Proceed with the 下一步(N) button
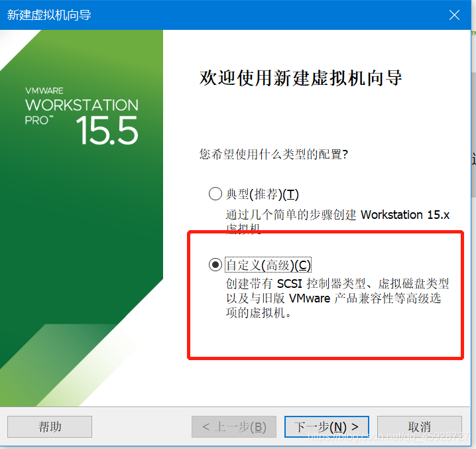 tap(327, 426)
